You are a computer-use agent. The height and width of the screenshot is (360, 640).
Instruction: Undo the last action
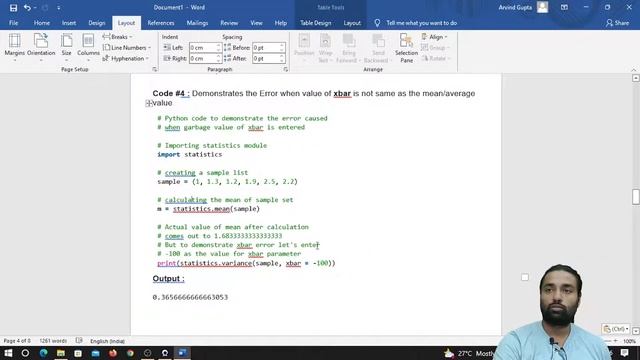(x=27, y=8)
